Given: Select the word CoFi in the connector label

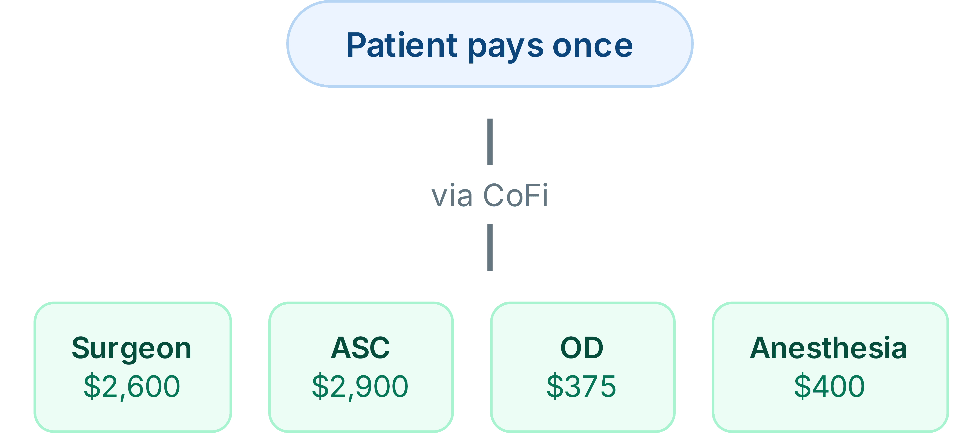Looking at the screenshot, I should click(x=516, y=195).
